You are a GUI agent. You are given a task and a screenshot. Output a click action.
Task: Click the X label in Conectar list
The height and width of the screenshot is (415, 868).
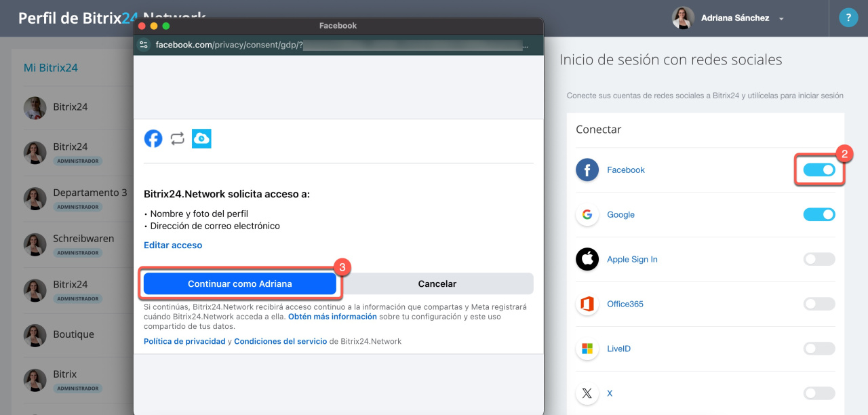point(610,393)
